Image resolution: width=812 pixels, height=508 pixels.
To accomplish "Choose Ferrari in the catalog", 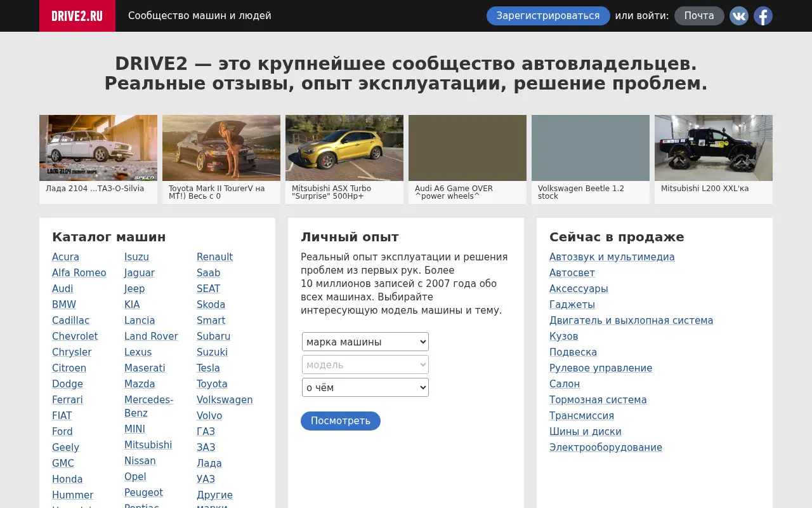I will point(67,400).
